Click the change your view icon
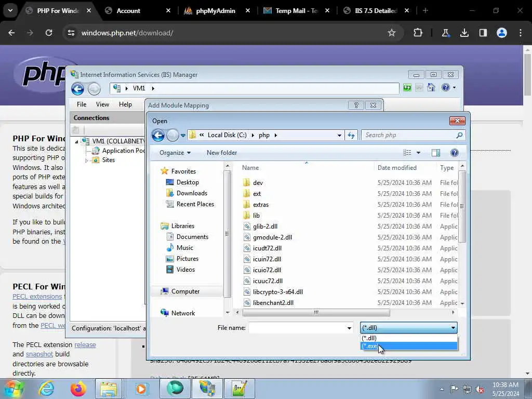The image size is (532, 399). pyautogui.click(x=407, y=153)
